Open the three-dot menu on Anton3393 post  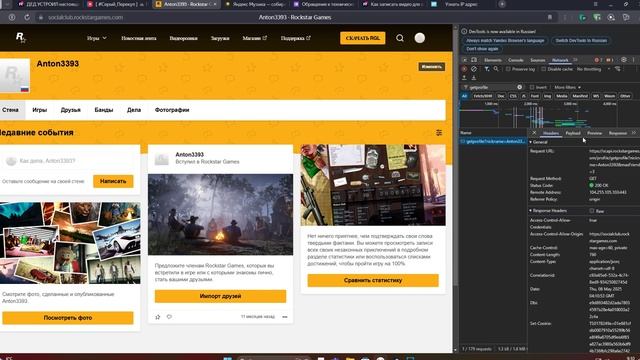pyautogui.click(x=284, y=317)
